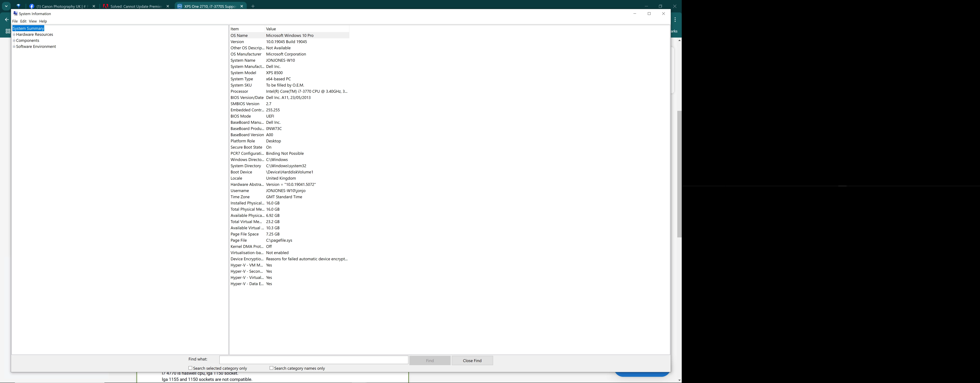Screen dimensions: 980x383
Task: Open the browser tab list chevron
Action: pyautogui.click(x=6, y=6)
